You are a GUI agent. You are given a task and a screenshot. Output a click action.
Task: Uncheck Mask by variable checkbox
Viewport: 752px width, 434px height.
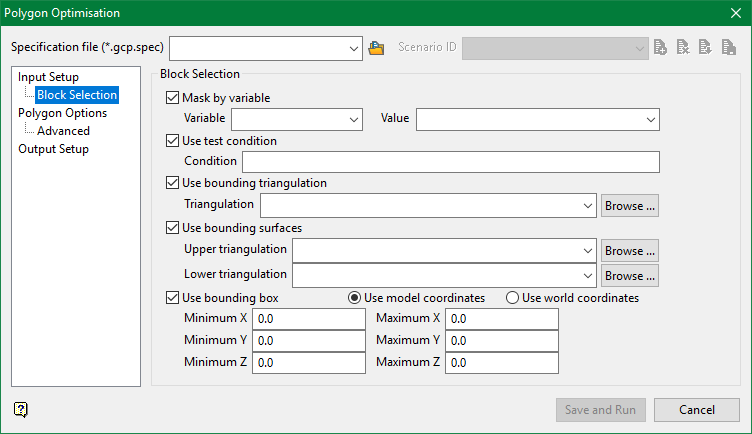click(x=173, y=98)
